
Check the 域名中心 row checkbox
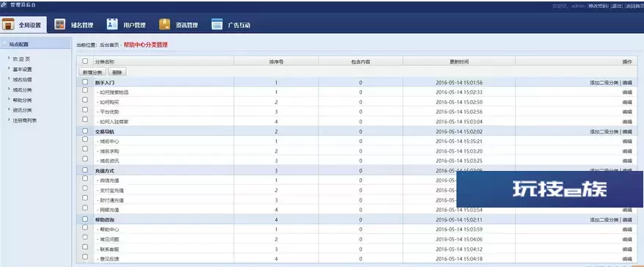(x=85, y=139)
